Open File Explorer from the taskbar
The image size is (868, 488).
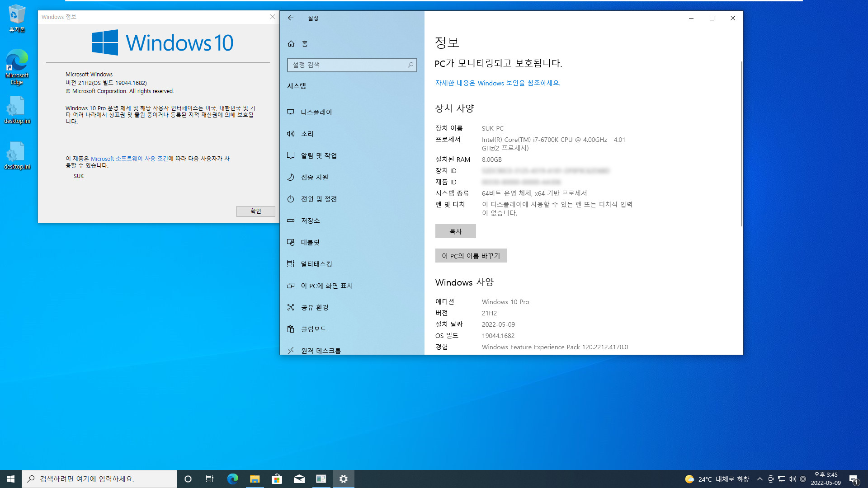[255, 479]
